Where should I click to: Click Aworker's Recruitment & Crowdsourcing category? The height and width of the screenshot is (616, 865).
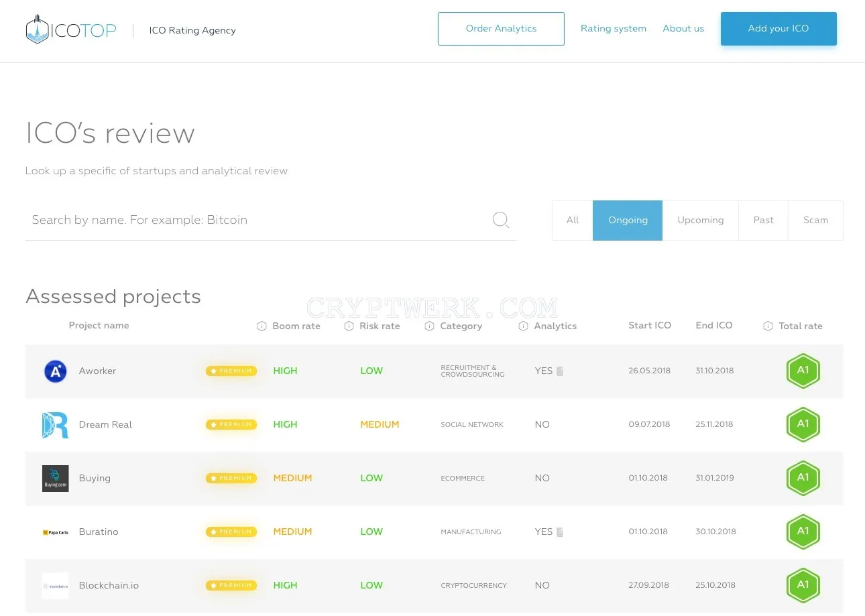click(473, 371)
